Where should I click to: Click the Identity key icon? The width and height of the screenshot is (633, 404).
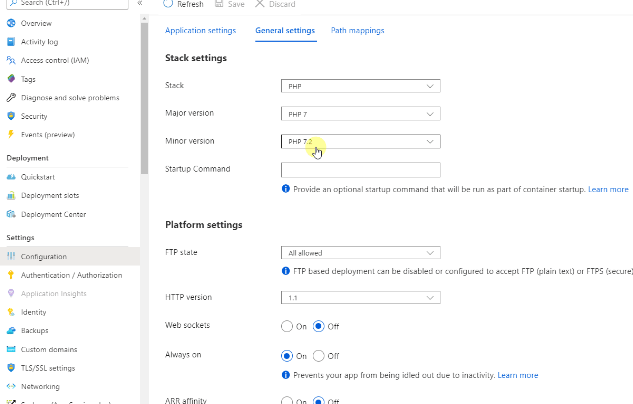(x=11, y=312)
